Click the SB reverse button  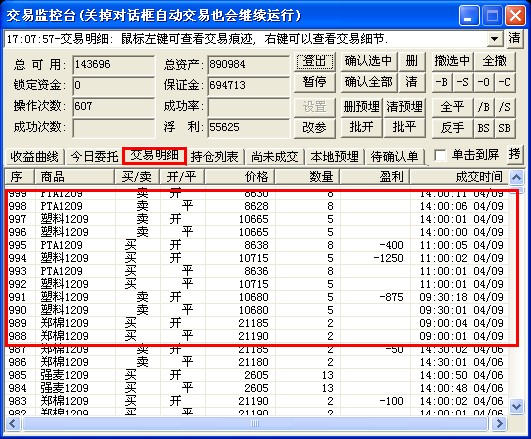505,128
